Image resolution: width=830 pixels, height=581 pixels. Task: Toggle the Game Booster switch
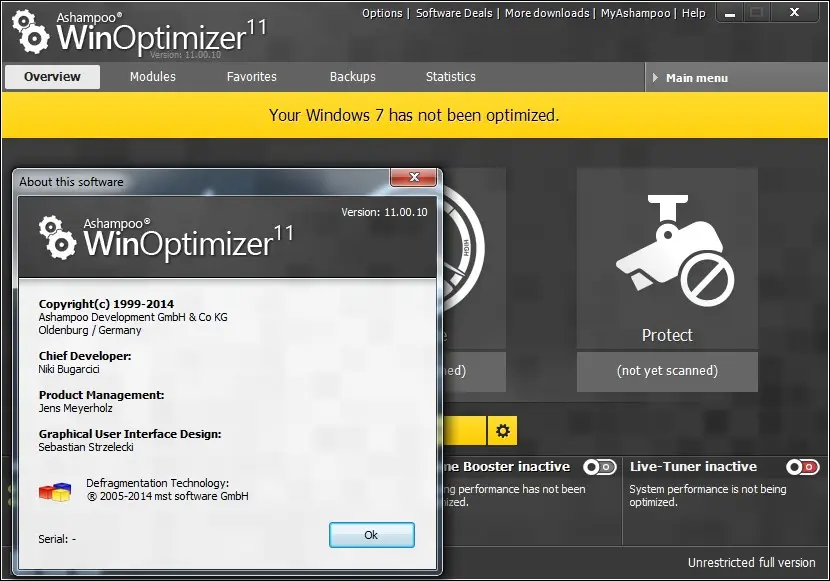coord(600,467)
